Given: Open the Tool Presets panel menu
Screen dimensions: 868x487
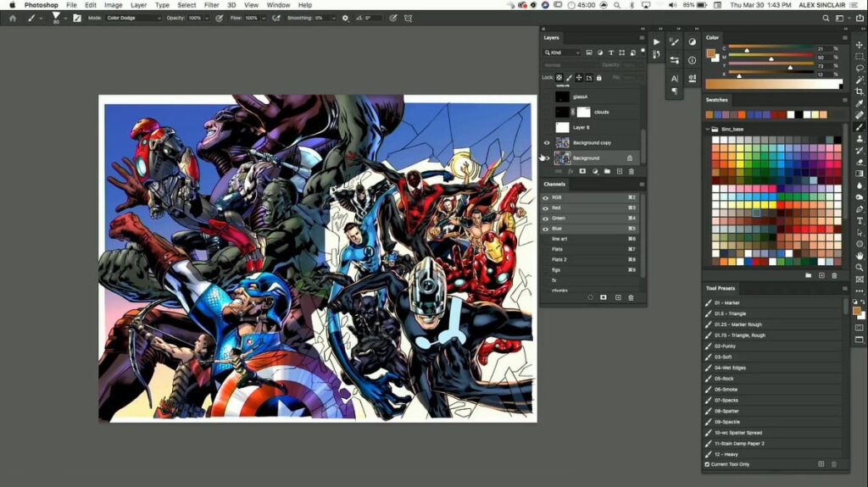Looking at the screenshot, I should (x=845, y=288).
